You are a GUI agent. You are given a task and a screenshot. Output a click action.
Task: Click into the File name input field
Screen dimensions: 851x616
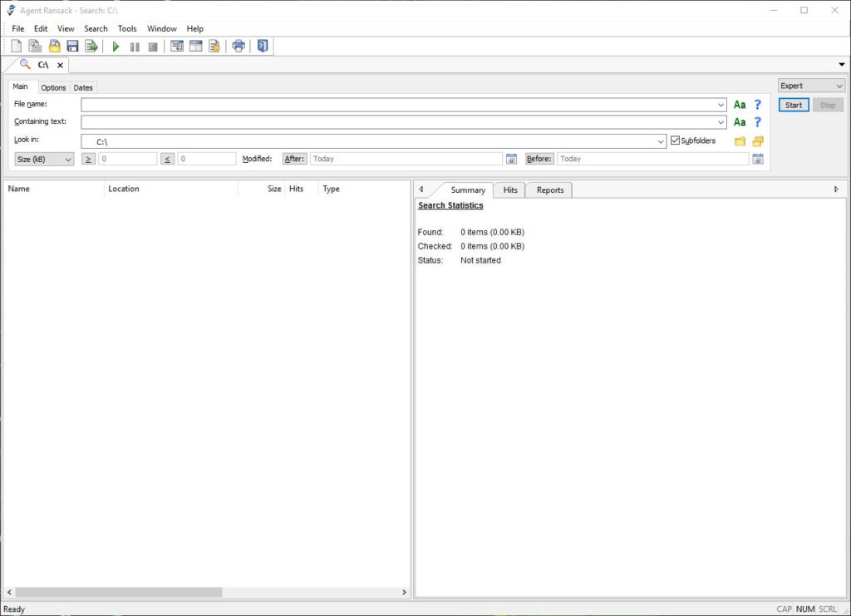398,105
